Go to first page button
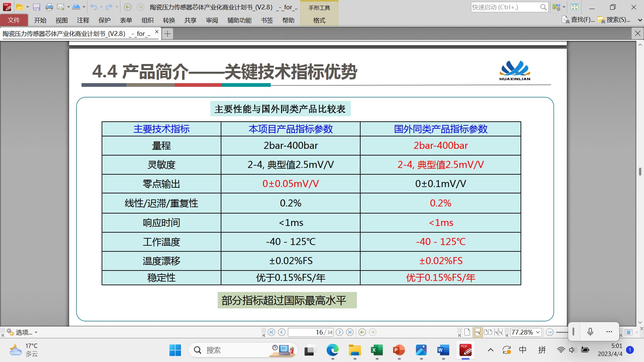Viewport: 644px width, 362px height. tap(271, 332)
